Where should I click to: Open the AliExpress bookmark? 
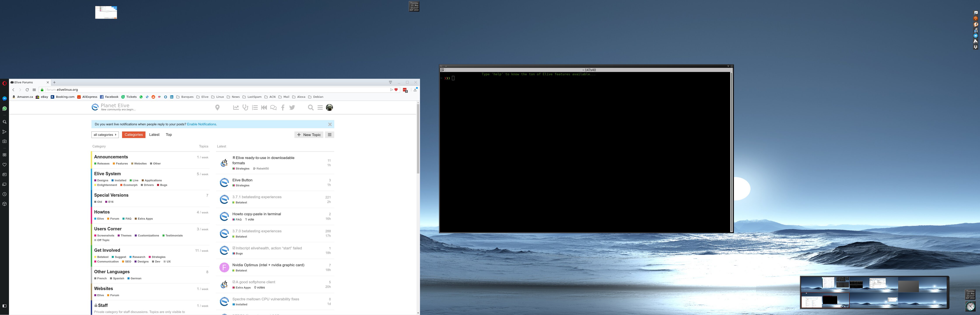click(x=87, y=97)
